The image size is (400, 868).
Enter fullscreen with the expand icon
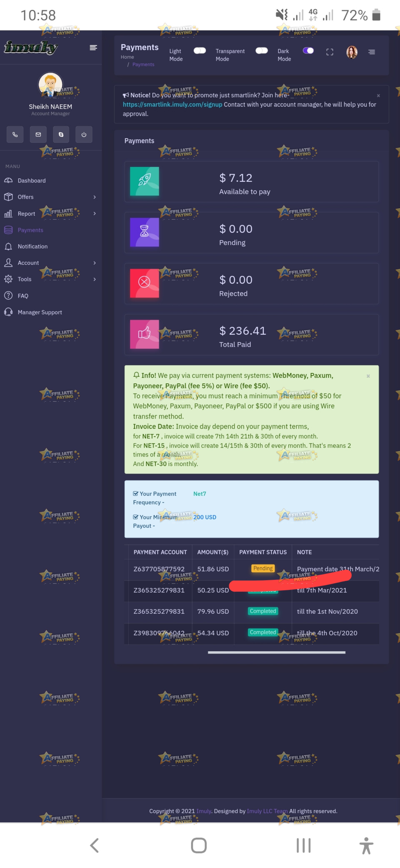point(330,52)
